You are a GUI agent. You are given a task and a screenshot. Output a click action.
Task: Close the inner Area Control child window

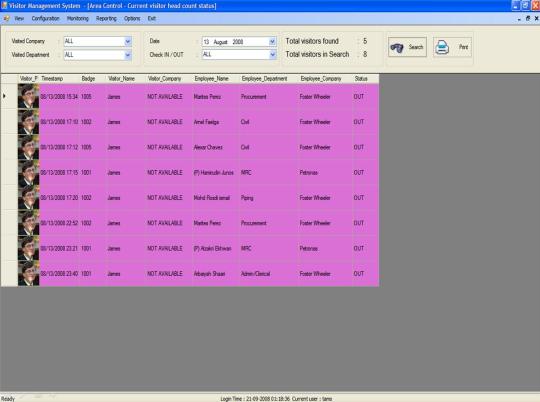click(536, 19)
